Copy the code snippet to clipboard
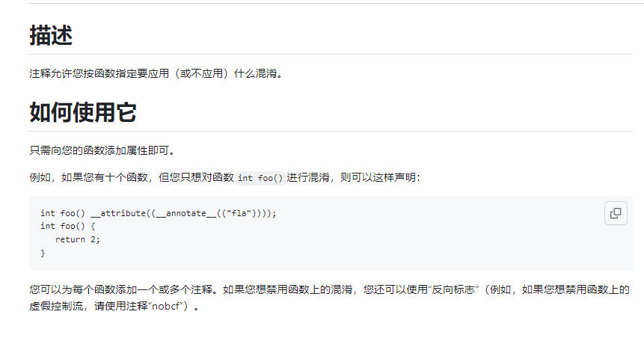644x350 pixels. pos(616,213)
